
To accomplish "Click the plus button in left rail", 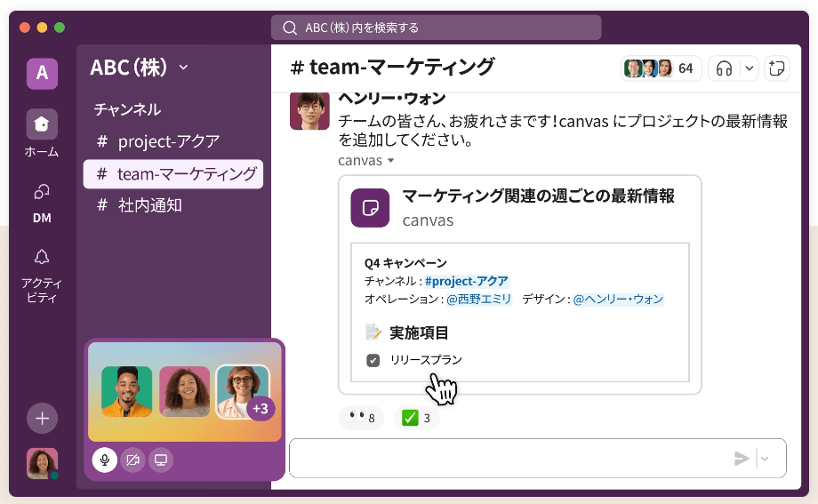I will coord(43,419).
